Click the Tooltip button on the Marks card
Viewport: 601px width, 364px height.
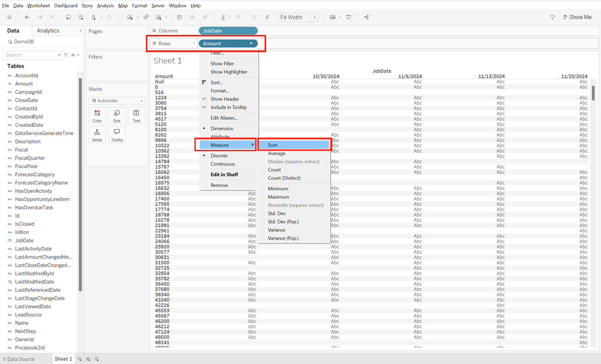[x=116, y=134]
